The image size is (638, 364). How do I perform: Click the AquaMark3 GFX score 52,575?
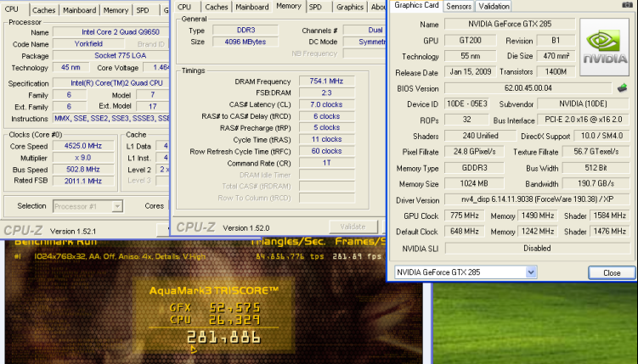click(234, 307)
